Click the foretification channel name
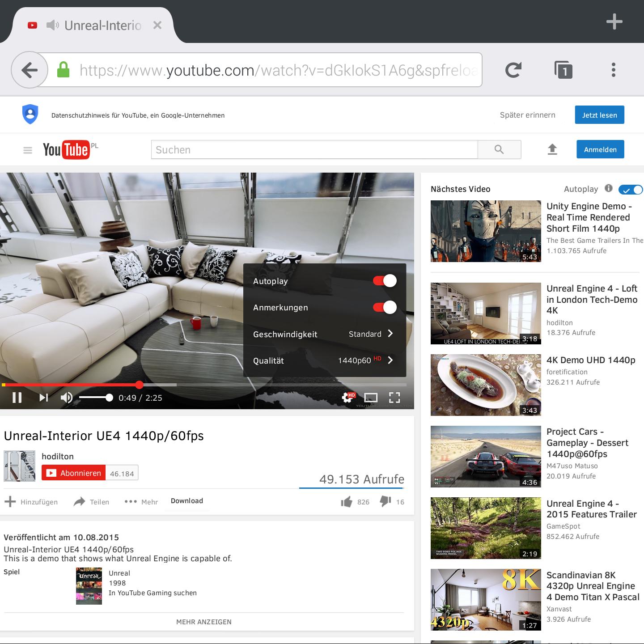 tap(567, 372)
